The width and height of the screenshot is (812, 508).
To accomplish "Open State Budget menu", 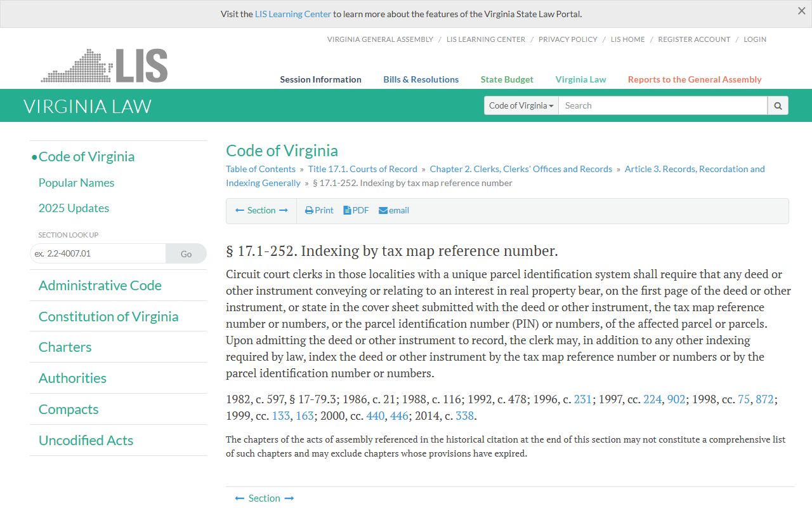I will coord(507,79).
